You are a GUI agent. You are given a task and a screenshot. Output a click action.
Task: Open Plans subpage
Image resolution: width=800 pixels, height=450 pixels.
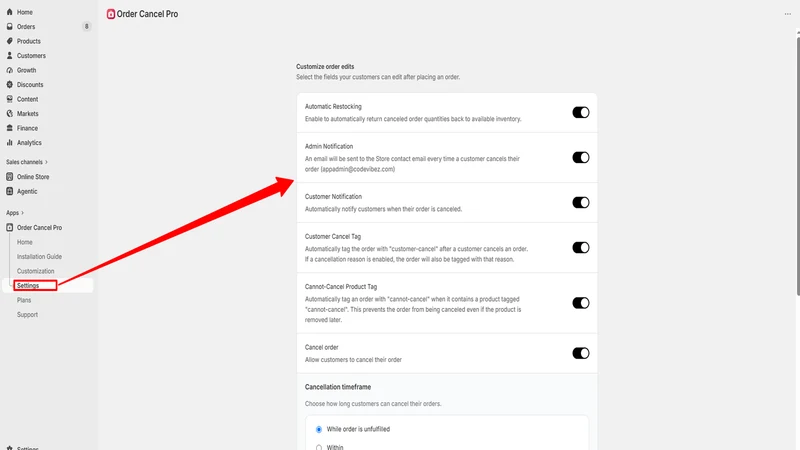pyautogui.click(x=24, y=300)
